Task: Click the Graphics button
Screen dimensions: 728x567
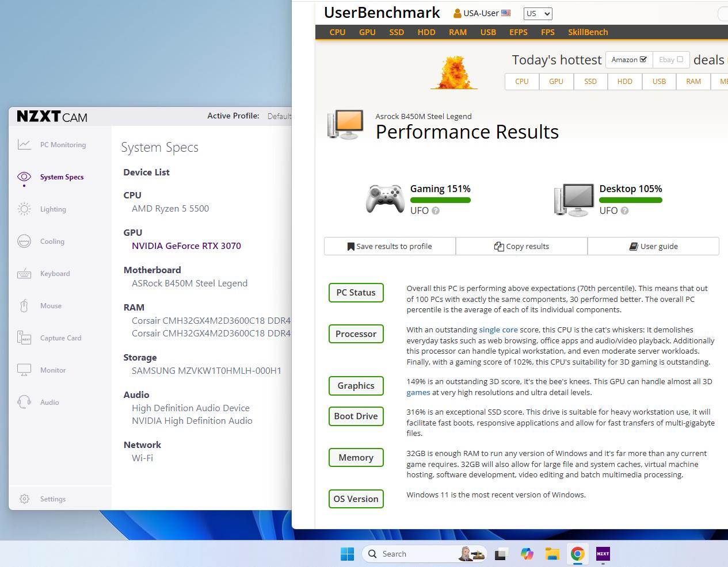Action: [356, 386]
